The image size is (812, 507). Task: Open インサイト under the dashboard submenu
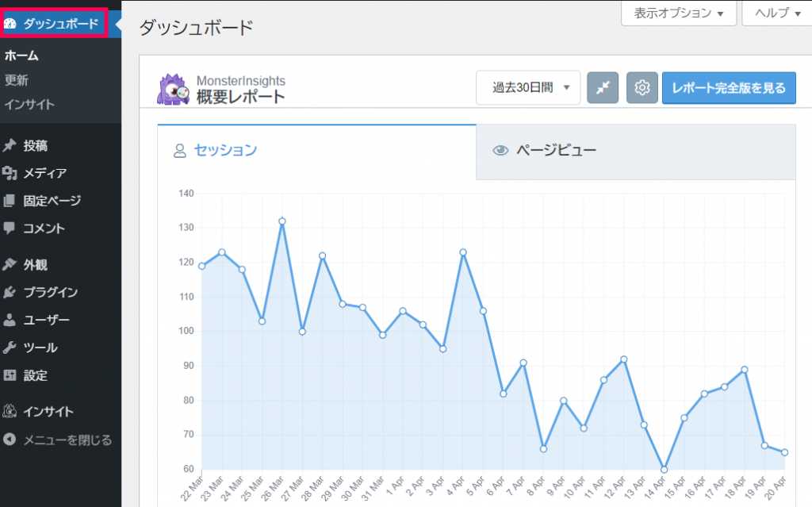coord(29,104)
